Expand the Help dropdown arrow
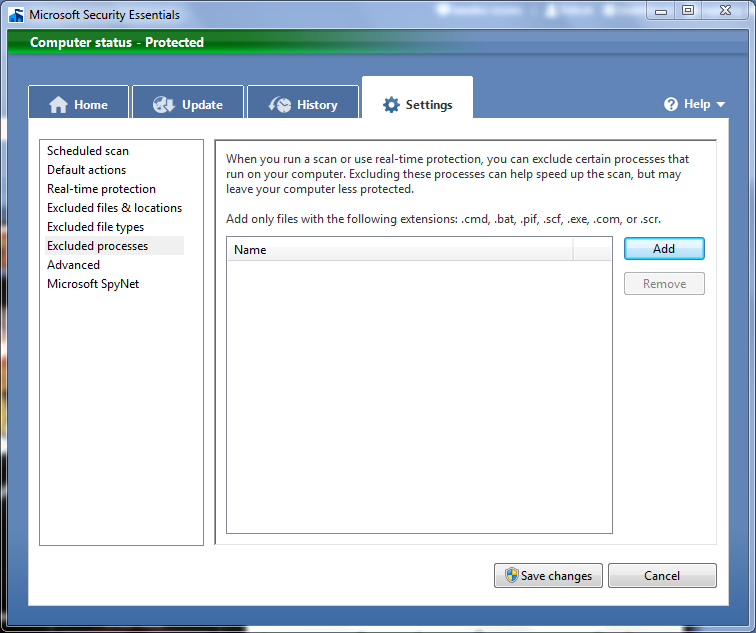The image size is (756, 633). pos(721,105)
